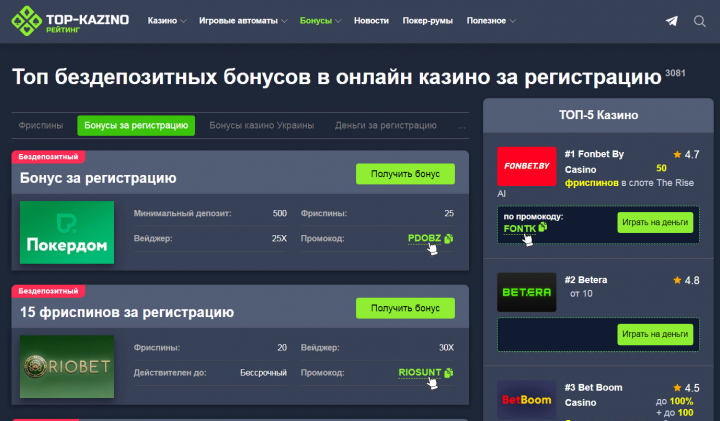Screen dimensions: 720x421
Task: Expand the Бонусы dropdown menu
Action: (320, 21)
